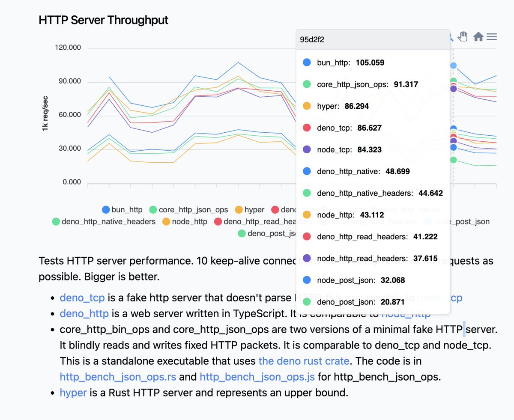
Task: Follow the "the deno rust crate" link
Action: pyautogui.click(x=304, y=361)
